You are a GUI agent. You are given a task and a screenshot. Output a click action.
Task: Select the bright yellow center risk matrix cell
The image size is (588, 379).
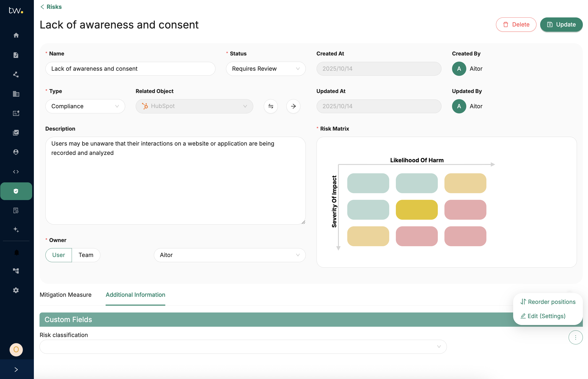[x=416, y=210]
